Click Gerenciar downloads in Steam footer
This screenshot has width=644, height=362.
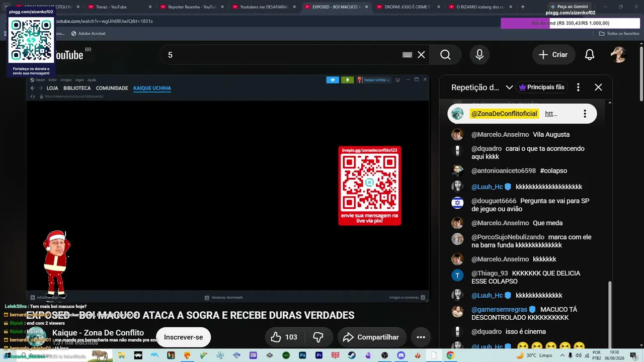(x=224, y=297)
